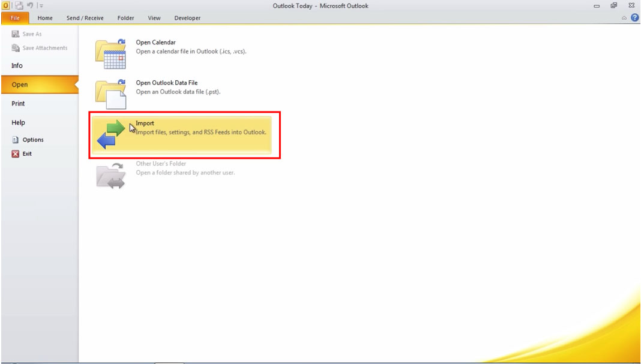Click Other User's Folder heading text

pos(161,164)
